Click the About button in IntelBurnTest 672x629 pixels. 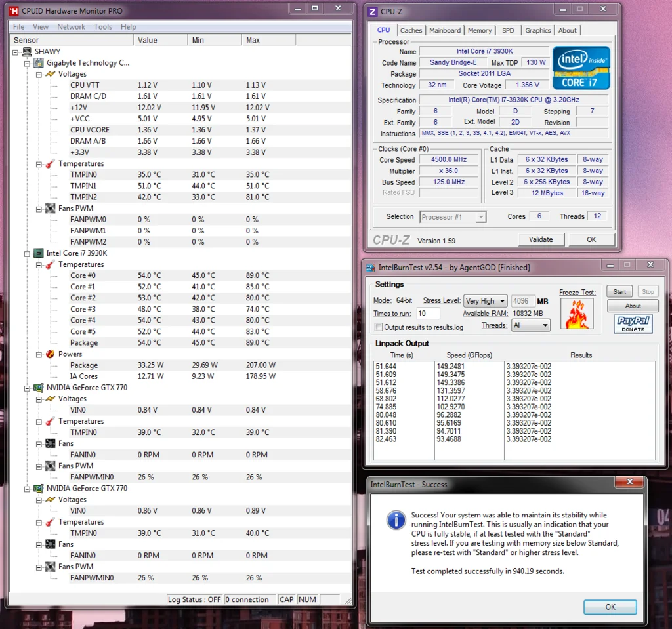(x=633, y=306)
